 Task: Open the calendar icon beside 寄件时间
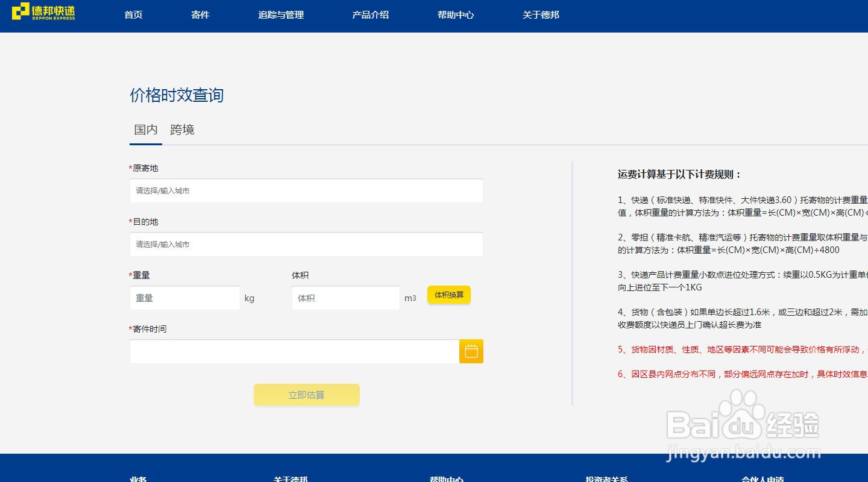(x=471, y=351)
